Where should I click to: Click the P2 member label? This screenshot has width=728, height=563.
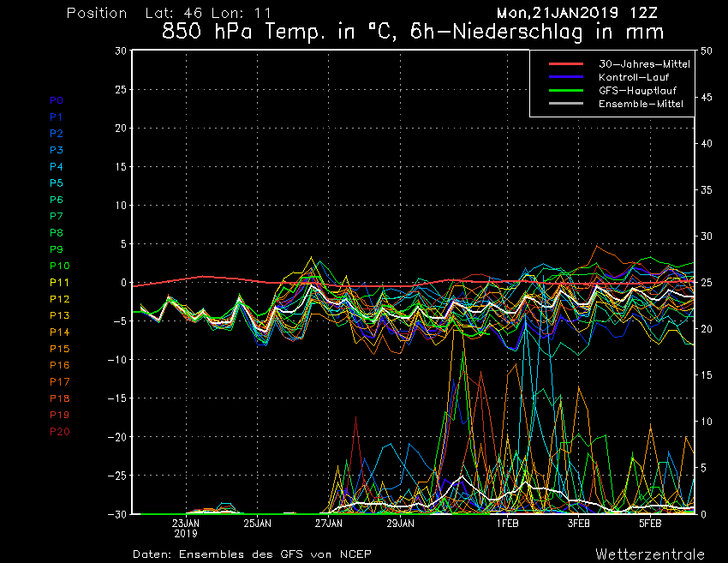(57, 134)
